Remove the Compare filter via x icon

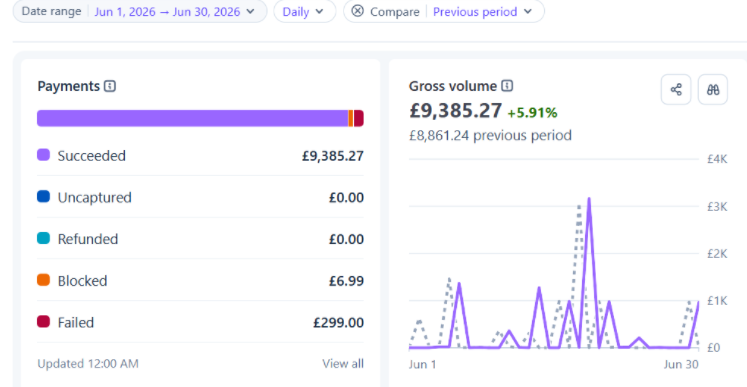[357, 10]
